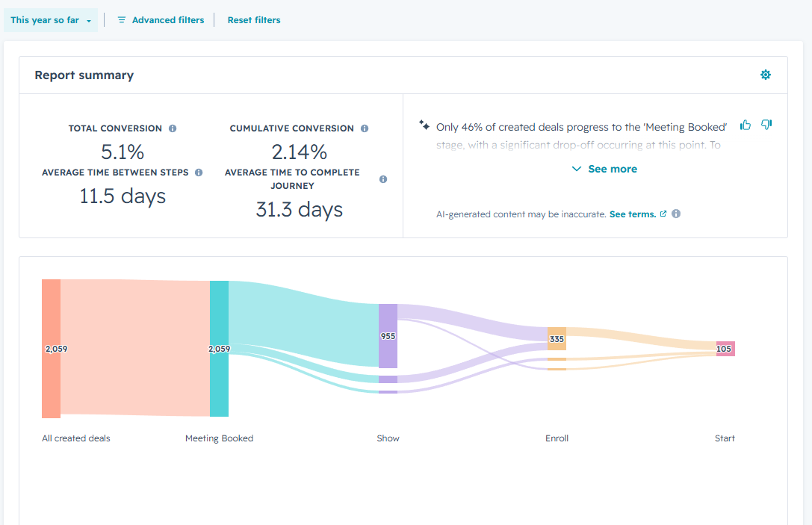Click the AI sparkle insight icon

[424, 125]
